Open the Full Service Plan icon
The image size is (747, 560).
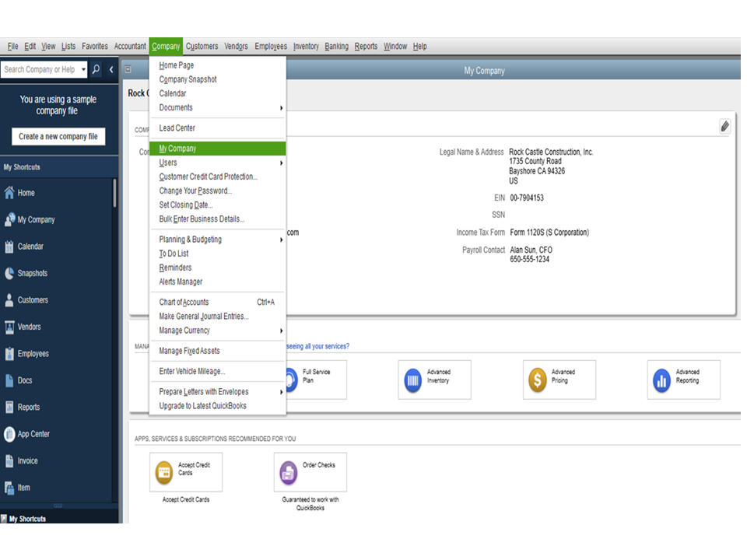pos(290,380)
